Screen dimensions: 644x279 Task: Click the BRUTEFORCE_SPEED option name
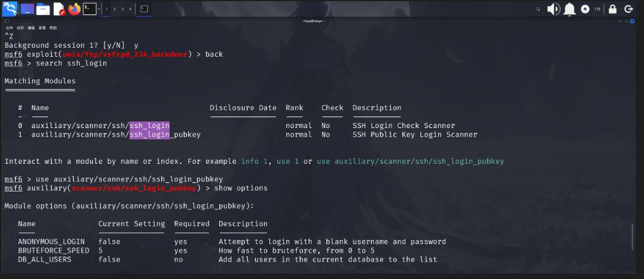click(53, 251)
